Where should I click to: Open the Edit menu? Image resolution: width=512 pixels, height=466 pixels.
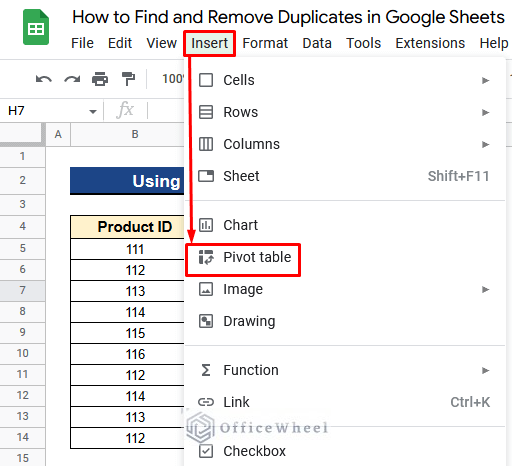(x=120, y=43)
